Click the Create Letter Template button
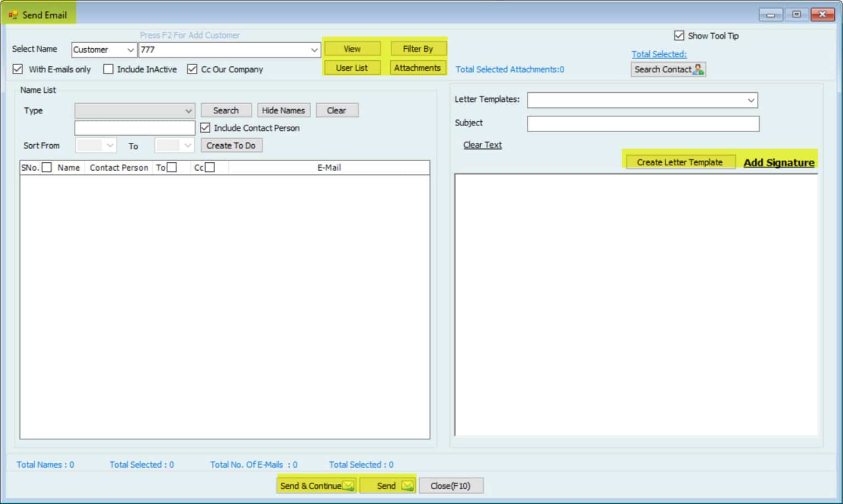Viewport: 843px width, 504px height. pos(680,162)
